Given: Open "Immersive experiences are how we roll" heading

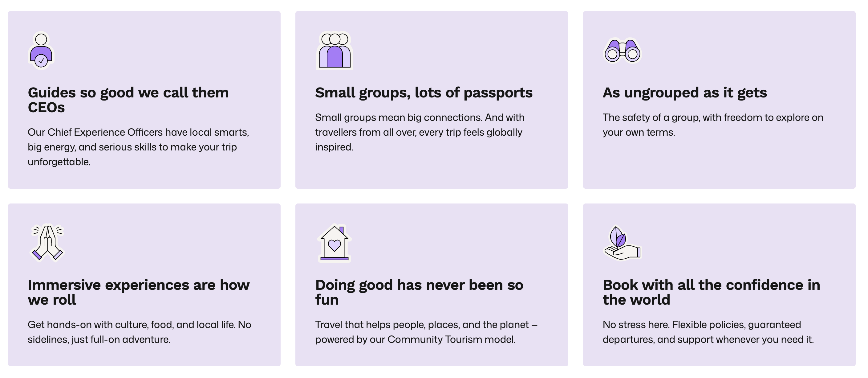Looking at the screenshot, I should [139, 292].
